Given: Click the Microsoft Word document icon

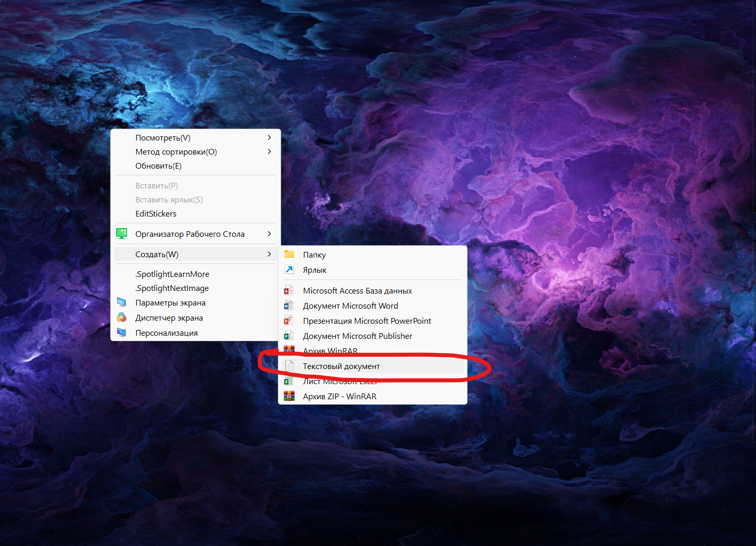Looking at the screenshot, I should pos(289,305).
